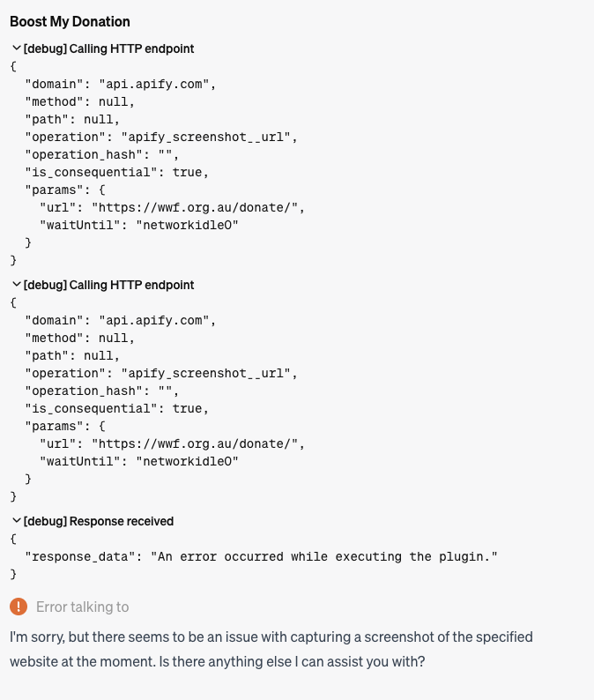The height and width of the screenshot is (700, 594).
Task: Click the Boost My Donation heading
Action: 71,21
